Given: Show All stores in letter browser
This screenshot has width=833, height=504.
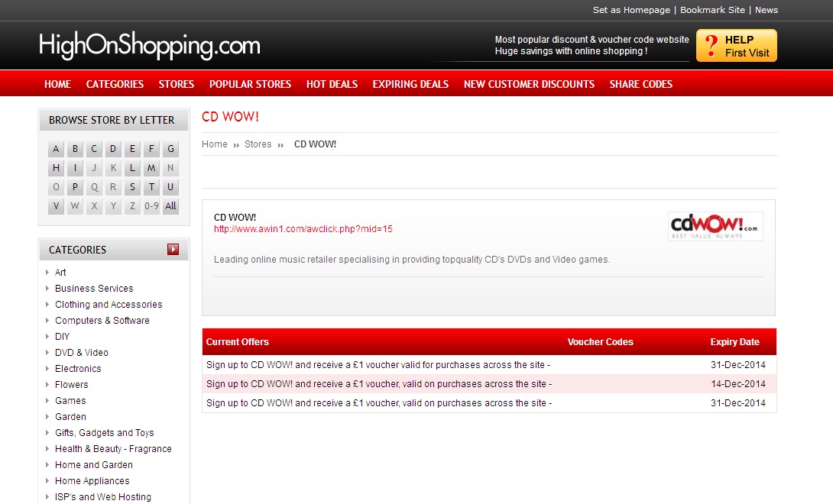Looking at the screenshot, I should tap(170, 206).
